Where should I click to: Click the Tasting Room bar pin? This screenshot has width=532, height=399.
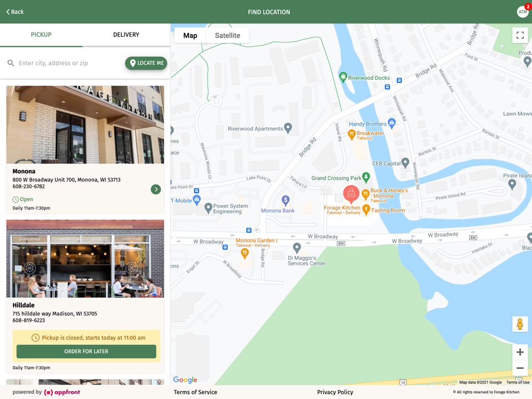(366, 209)
